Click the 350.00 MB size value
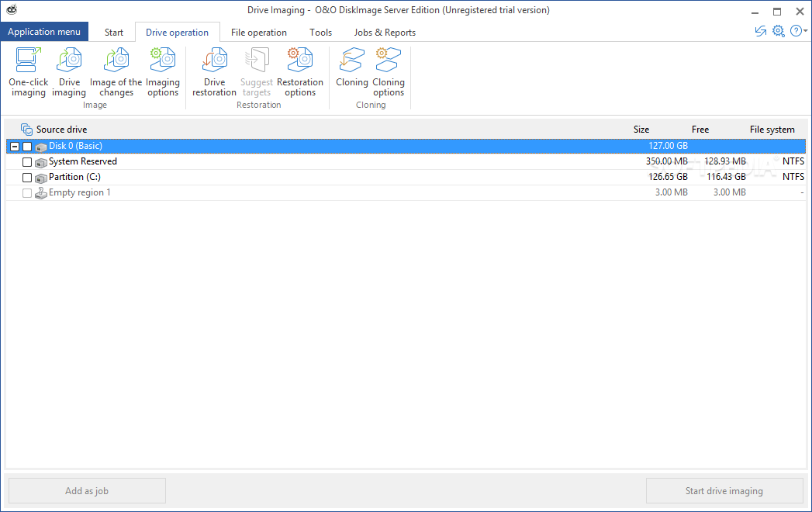 pos(666,161)
